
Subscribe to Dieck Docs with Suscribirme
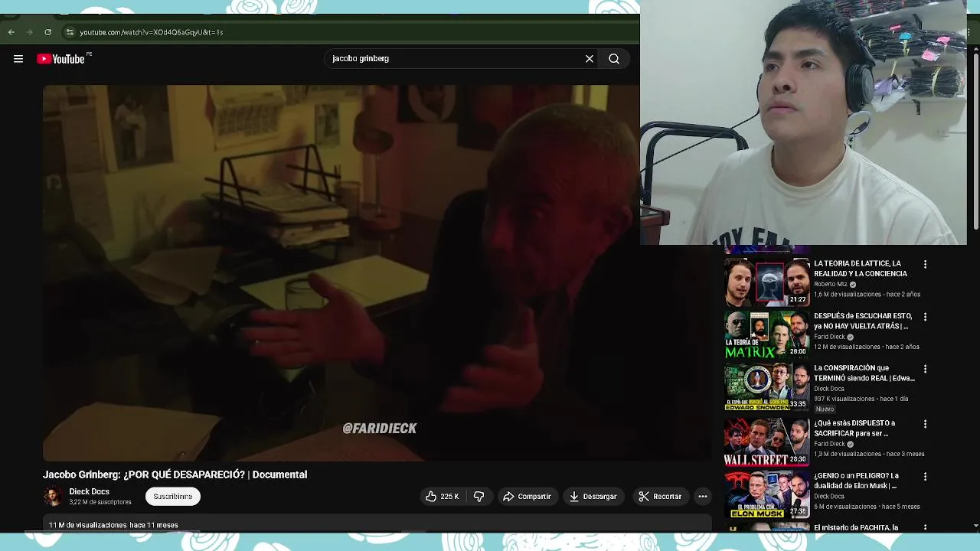pyautogui.click(x=173, y=497)
